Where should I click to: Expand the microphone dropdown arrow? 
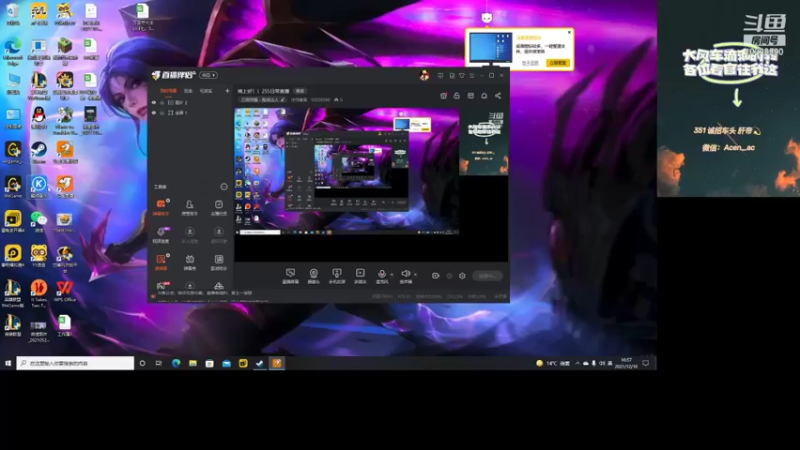(391, 274)
